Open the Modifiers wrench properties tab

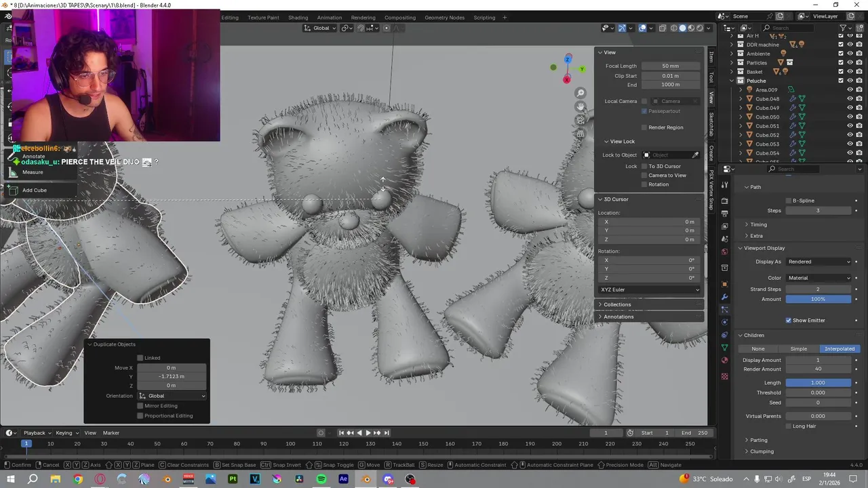click(x=724, y=297)
